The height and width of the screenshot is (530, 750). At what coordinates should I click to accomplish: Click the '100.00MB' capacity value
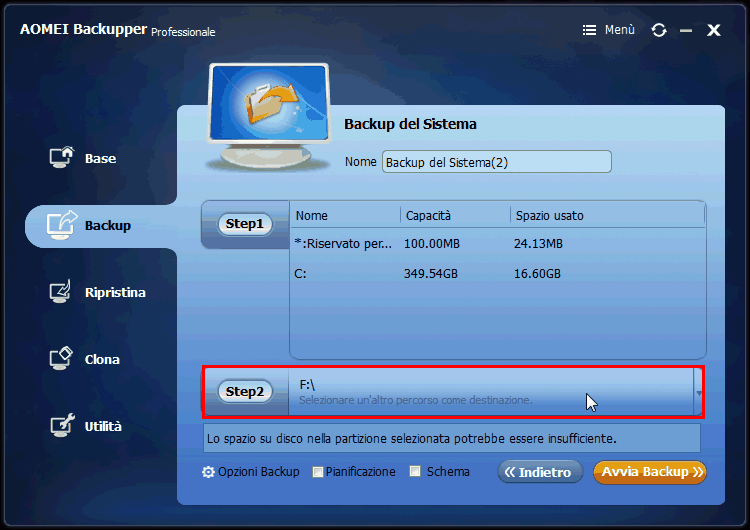[x=431, y=244]
